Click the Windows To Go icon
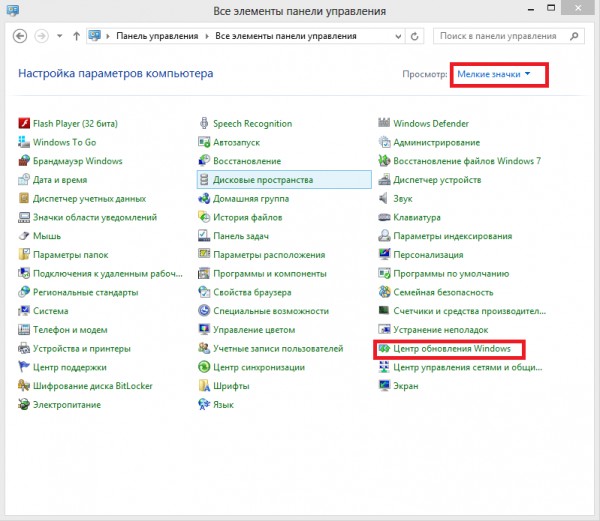The width and height of the screenshot is (600, 521). (x=24, y=142)
